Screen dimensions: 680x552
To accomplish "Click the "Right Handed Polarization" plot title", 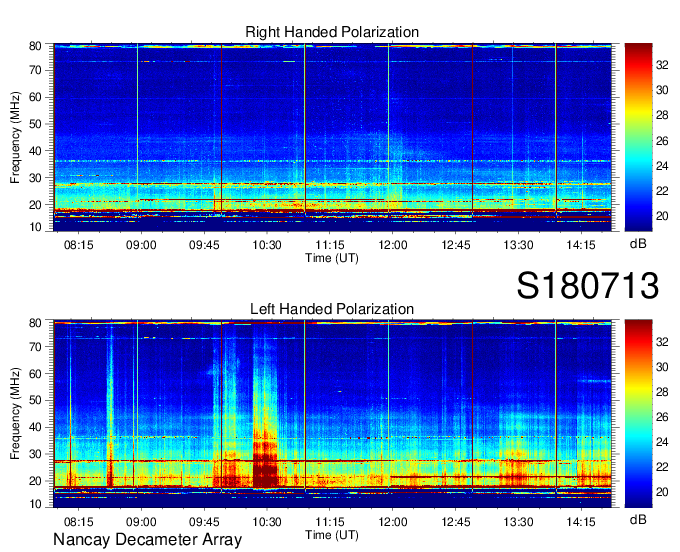I will (x=332, y=32).
